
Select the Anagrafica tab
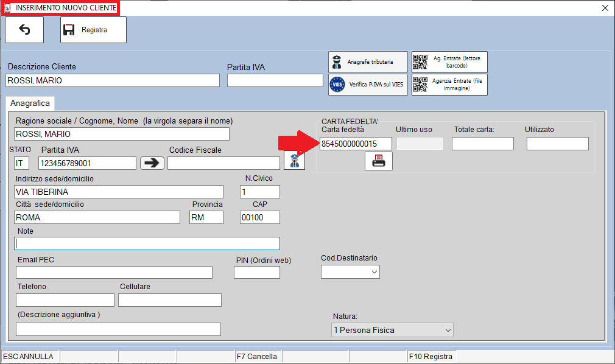coord(30,103)
